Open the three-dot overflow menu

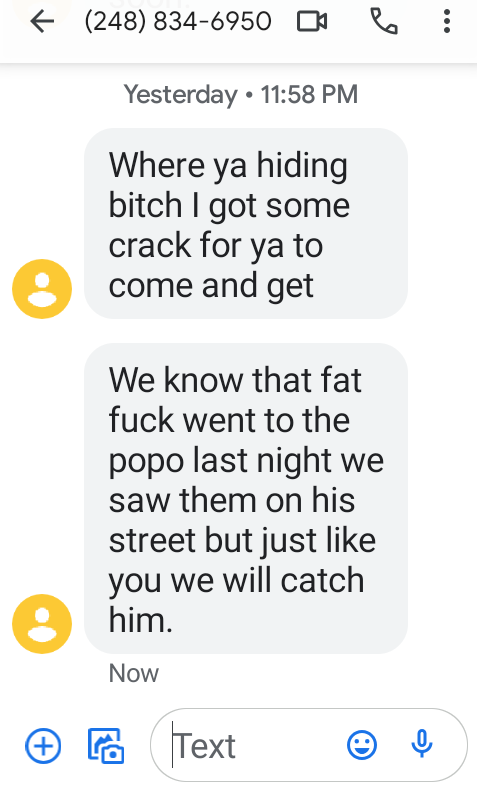point(446,21)
